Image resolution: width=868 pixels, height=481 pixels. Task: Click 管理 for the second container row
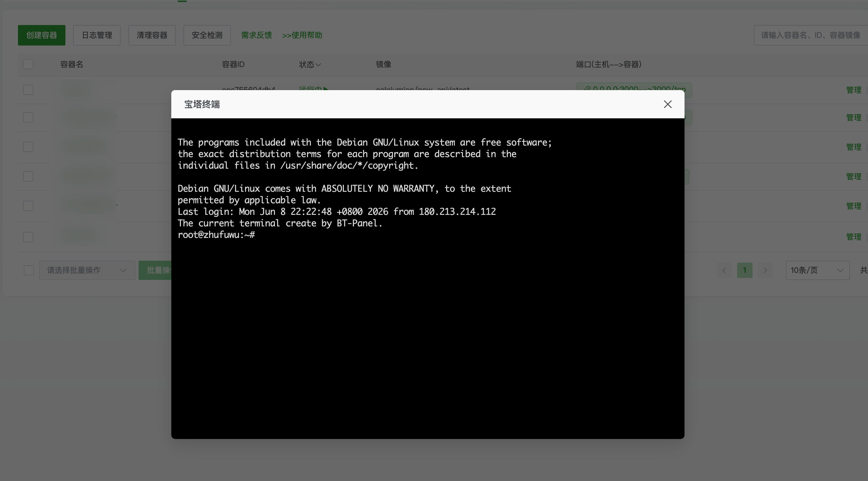(854, 118)
